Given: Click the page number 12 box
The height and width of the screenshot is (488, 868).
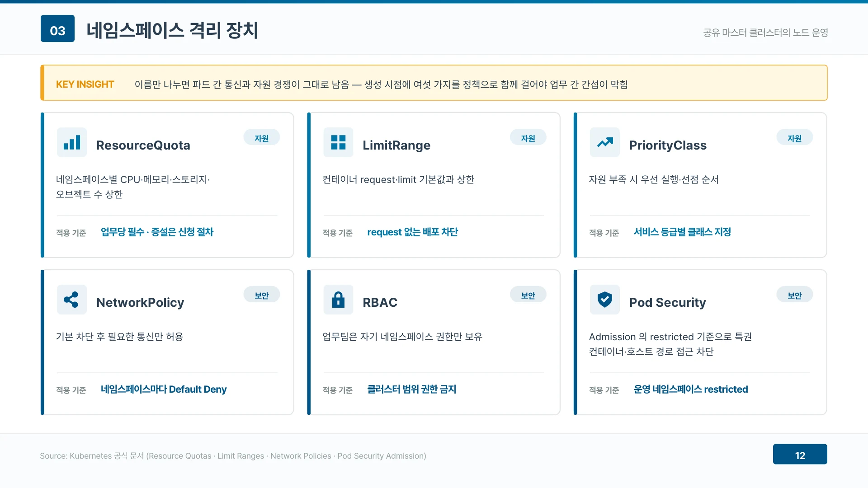Looking at the screenshot, I should [x=800, y=454].
